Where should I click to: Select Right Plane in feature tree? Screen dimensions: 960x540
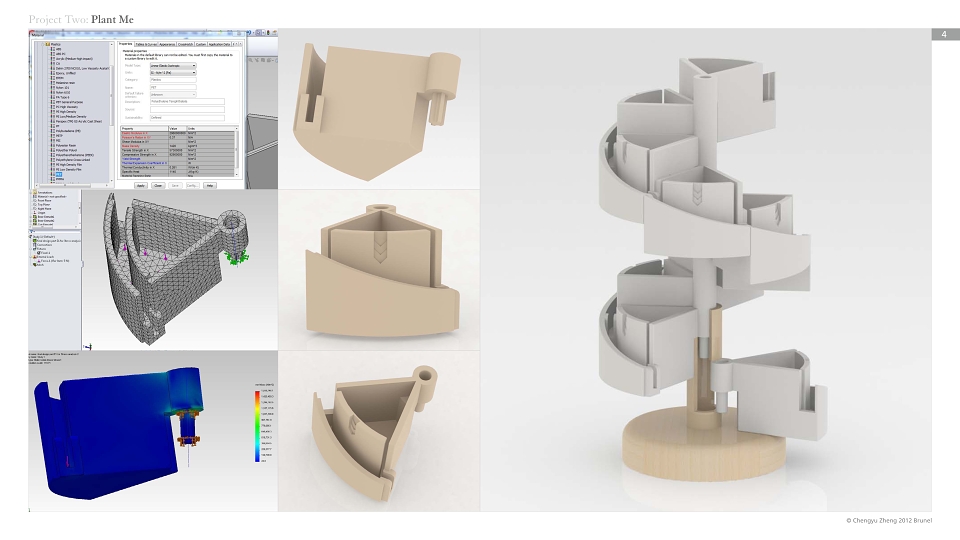[44, 209]
